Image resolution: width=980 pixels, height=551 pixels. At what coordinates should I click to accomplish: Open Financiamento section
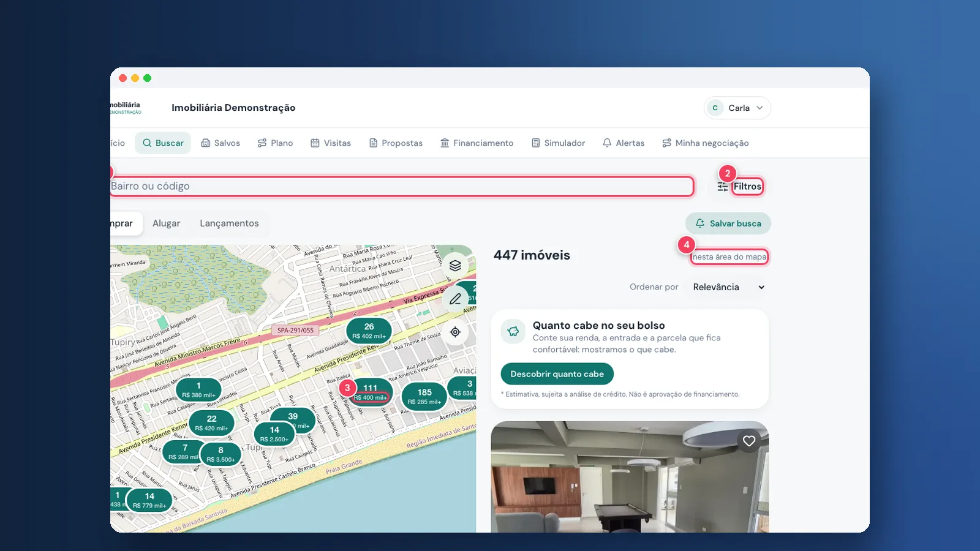pos(477,143)
